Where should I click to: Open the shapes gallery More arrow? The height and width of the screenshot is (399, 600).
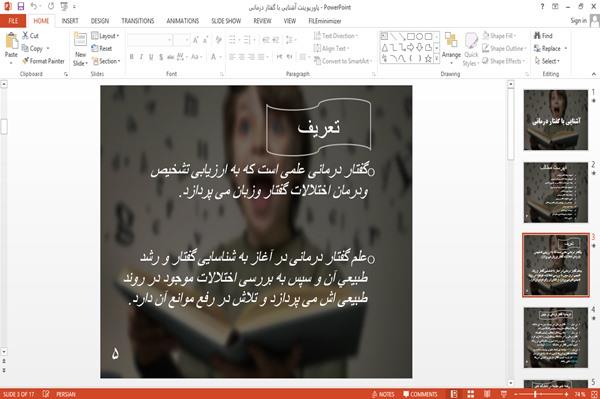[436, 58]
